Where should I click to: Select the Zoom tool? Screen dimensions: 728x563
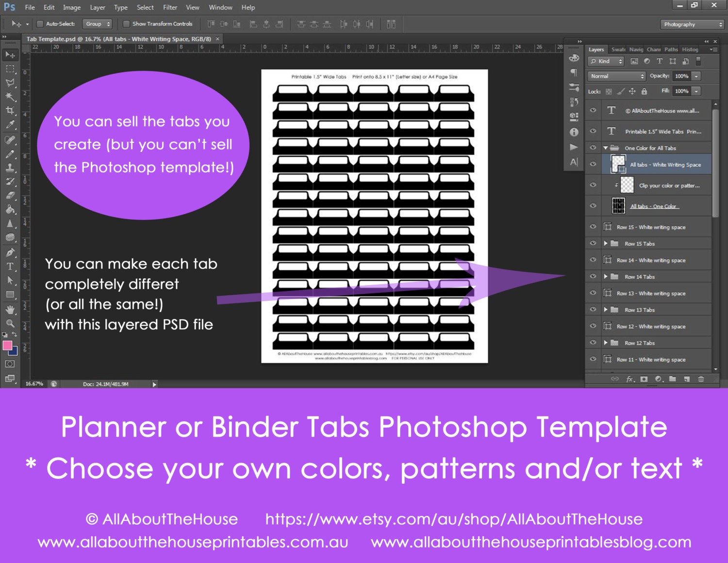pyautogui.click(x=10, y=323)
